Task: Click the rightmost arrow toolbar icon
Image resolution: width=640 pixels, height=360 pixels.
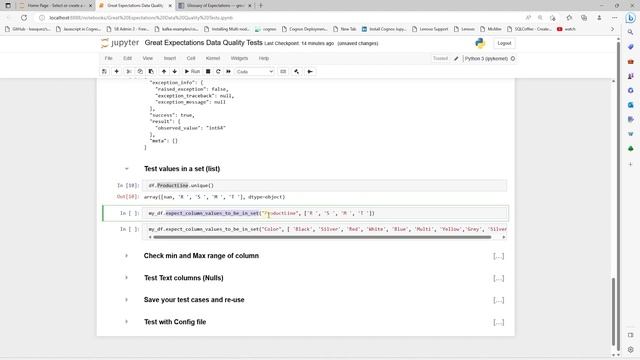Action: [310, 71]
